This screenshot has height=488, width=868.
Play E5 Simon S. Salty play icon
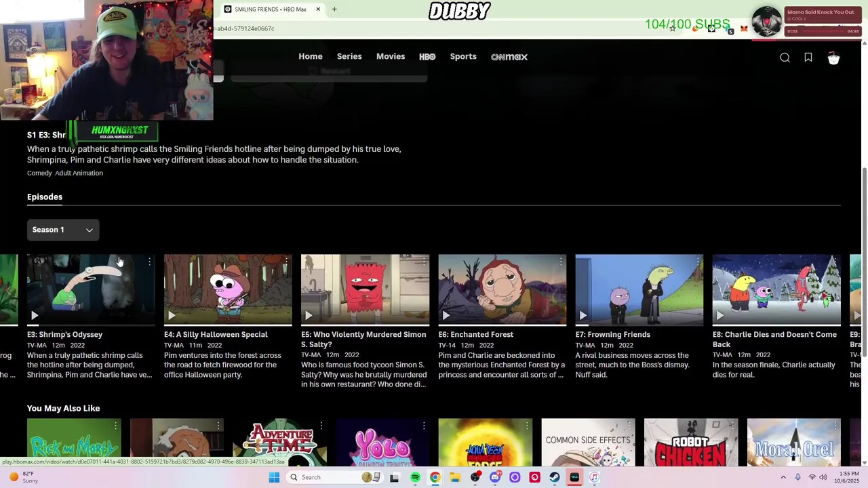coord(309,315)
